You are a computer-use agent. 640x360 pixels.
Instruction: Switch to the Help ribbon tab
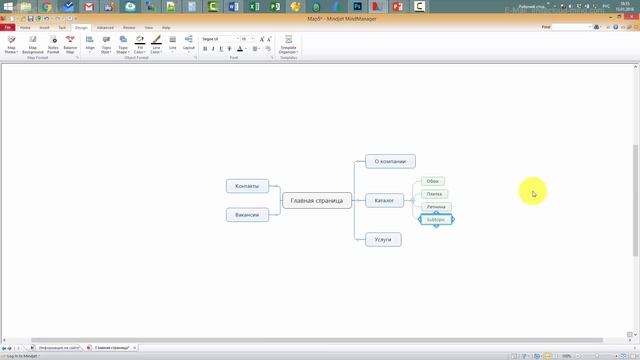coord(166,28)
